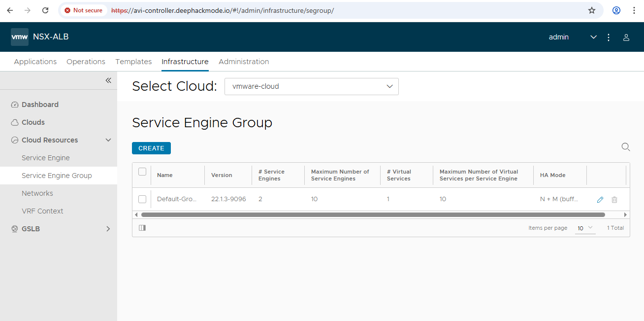The image size is (644, 321).
Task: Click the # Virtual Services column header
Action: pyautogui.click(x=399, y=175)
